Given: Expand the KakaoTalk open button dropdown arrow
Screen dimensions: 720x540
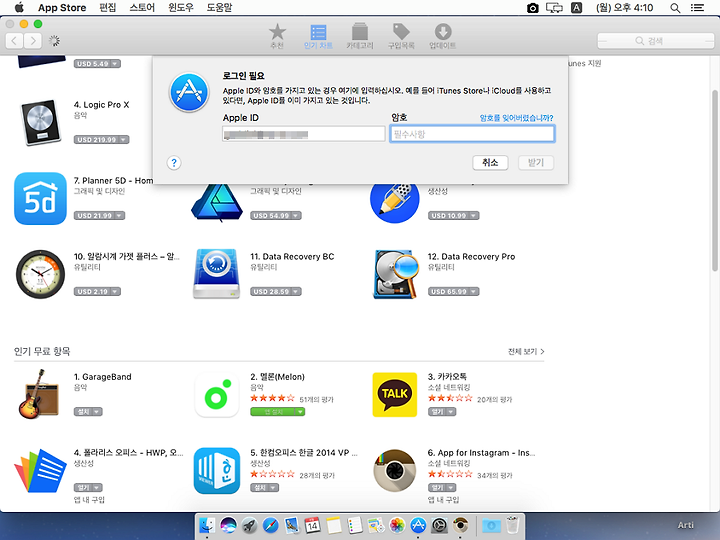Looking at the screenshot, I should pos(451,412).
